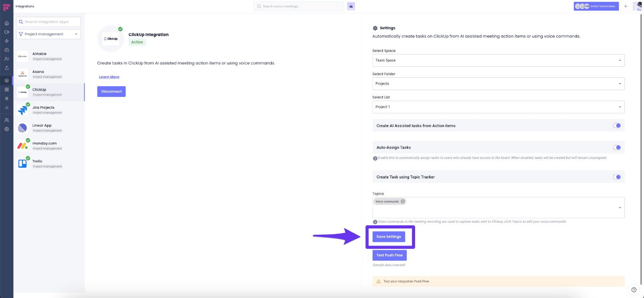Select the stacked layers Integrations icon
Viewport: 644px width, 298px height.
[6, 81]
